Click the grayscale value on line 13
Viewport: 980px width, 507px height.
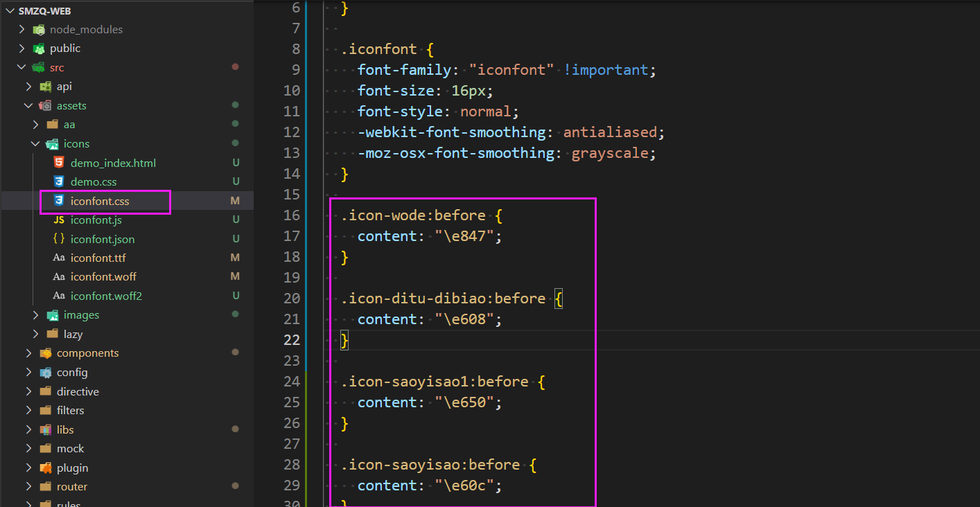coord(610,153)
